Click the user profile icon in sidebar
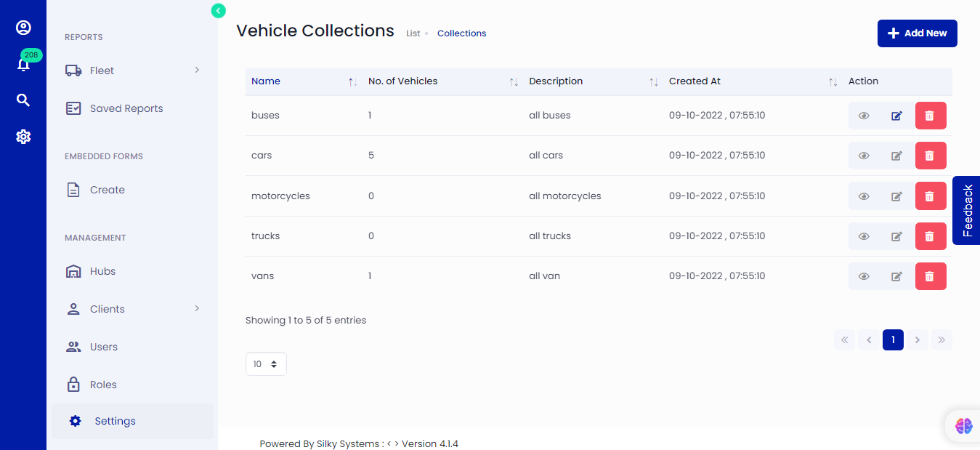The width and height of the screenshot is (980, 450). click(23, 27)
